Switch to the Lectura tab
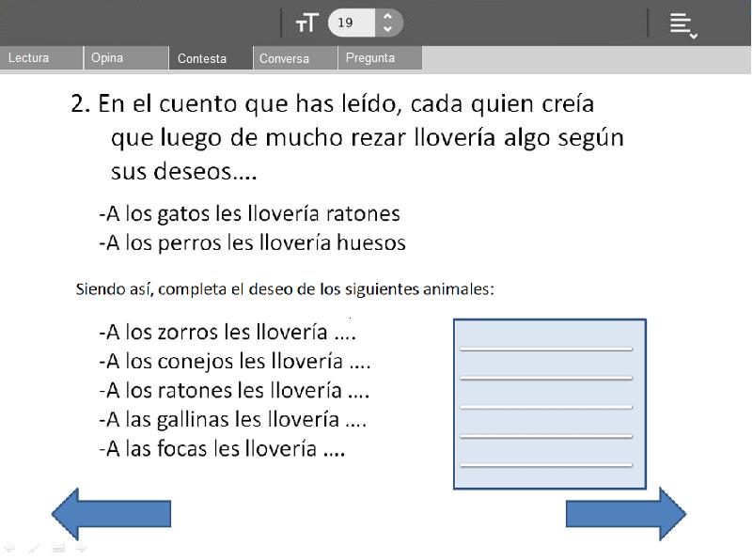Screen dimensions: 753x560 (41, 58)
